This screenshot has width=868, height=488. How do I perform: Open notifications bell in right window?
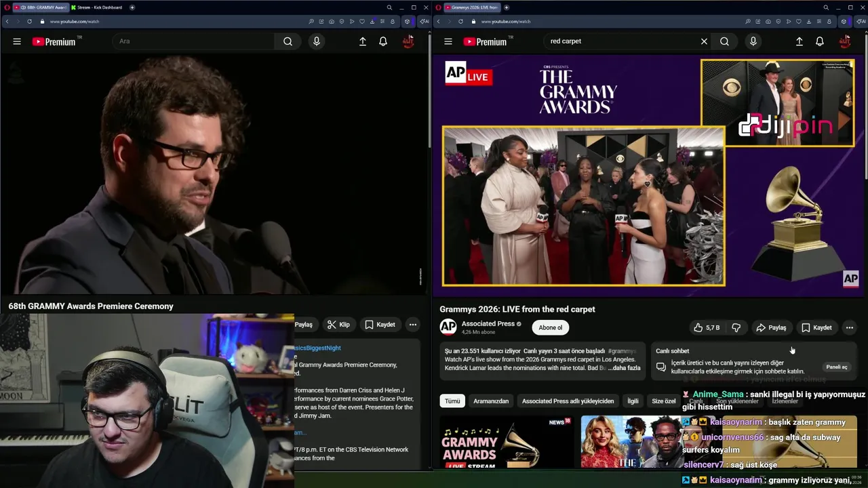point(820,41)
